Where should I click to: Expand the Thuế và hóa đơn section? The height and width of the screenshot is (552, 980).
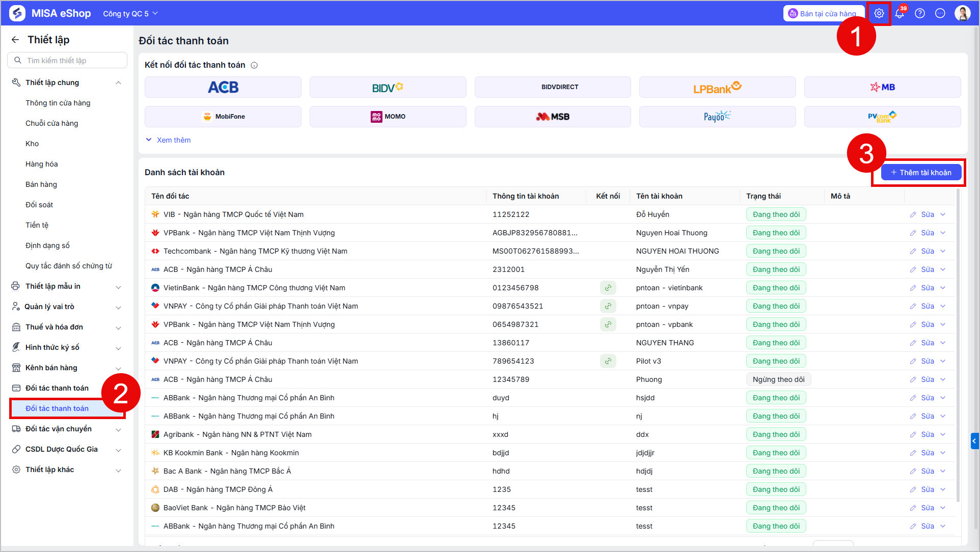click(x=118, y=327)
